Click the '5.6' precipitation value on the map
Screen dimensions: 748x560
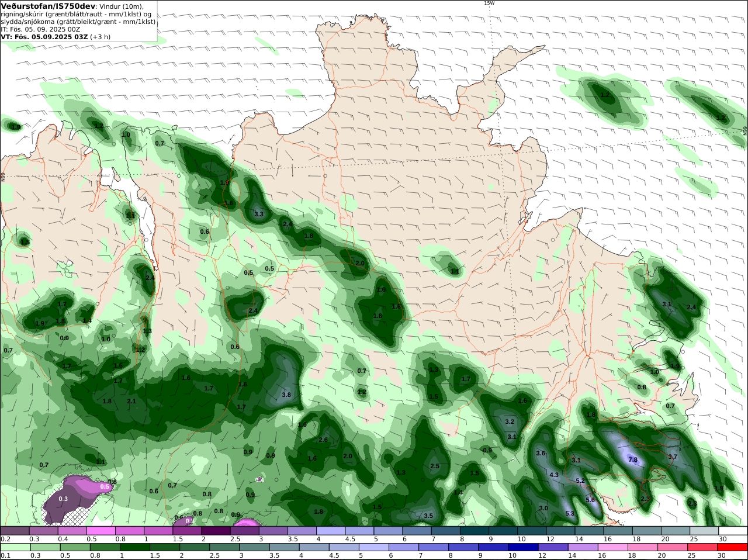(590, 500)
